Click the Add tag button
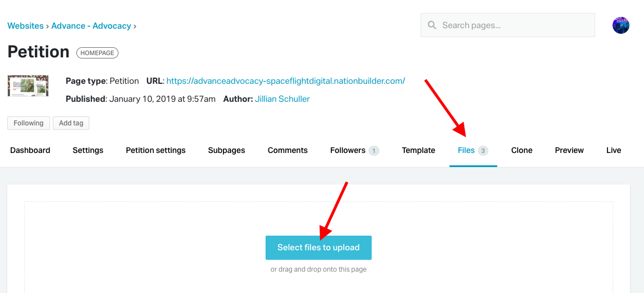This screenshot has height=293, width=644. pos(71,123)
